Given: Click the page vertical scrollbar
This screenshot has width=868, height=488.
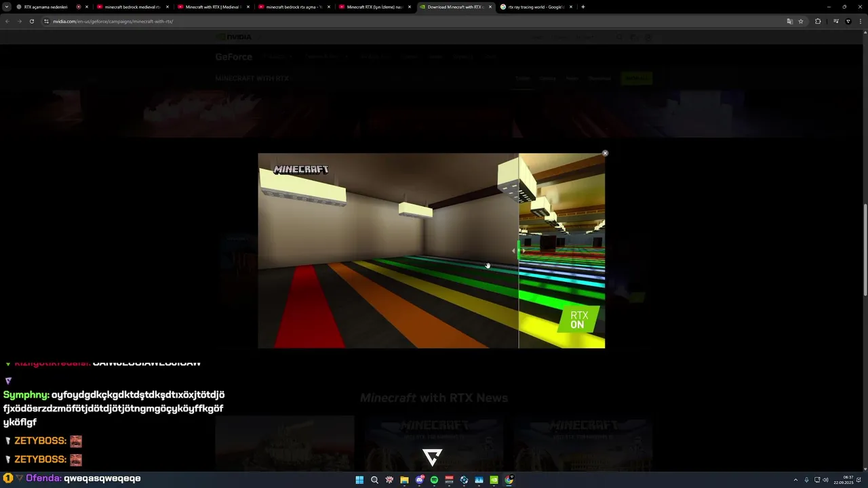Looking at the screenshot, I should tap(865, 250).
